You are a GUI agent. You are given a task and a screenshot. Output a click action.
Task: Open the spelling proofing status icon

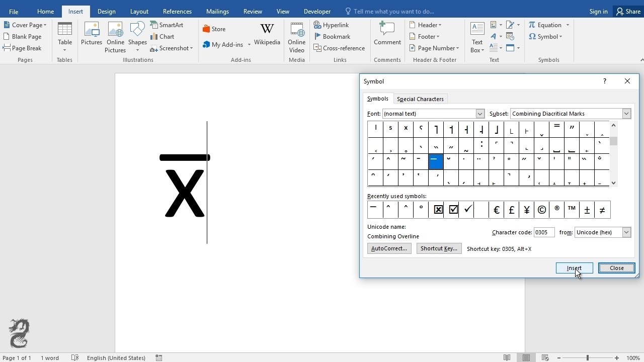tap(75, 357)
